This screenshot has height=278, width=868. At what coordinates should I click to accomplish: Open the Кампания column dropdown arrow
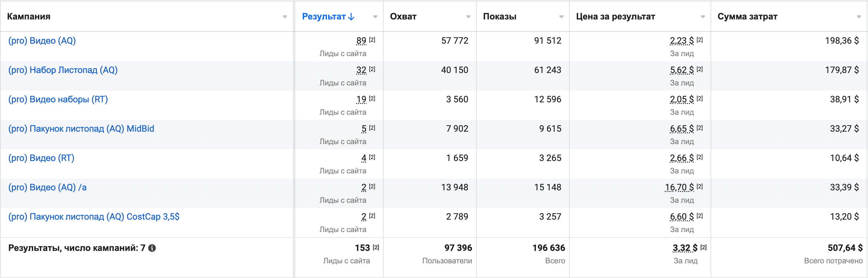point(285,17)
